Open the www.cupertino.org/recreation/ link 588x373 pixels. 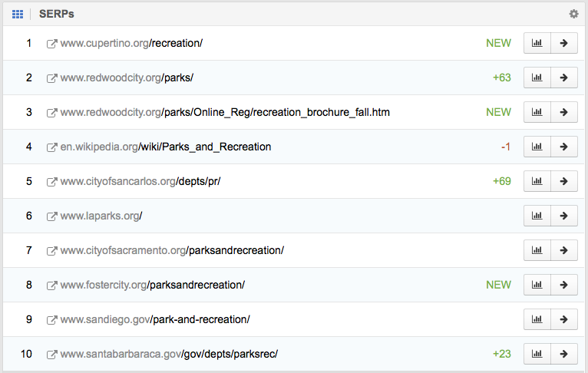(131, 43)
